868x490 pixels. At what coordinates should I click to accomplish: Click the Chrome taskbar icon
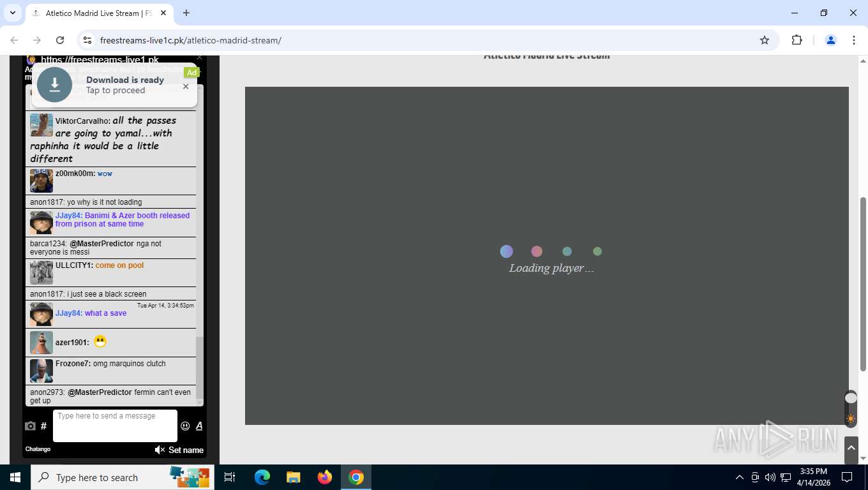pos(356,477)
